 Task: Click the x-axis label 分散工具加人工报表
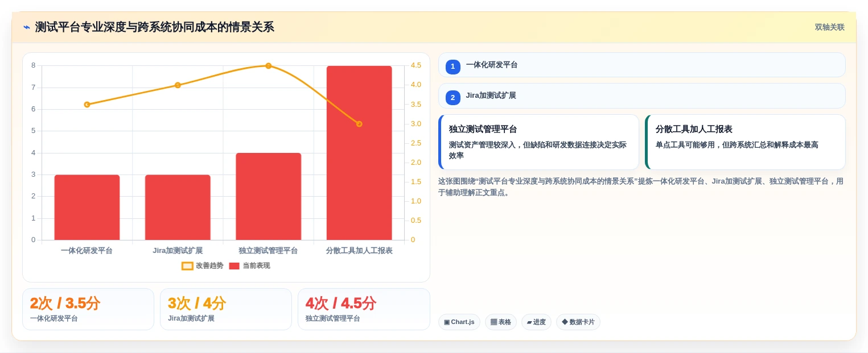(x=359, y=251)
